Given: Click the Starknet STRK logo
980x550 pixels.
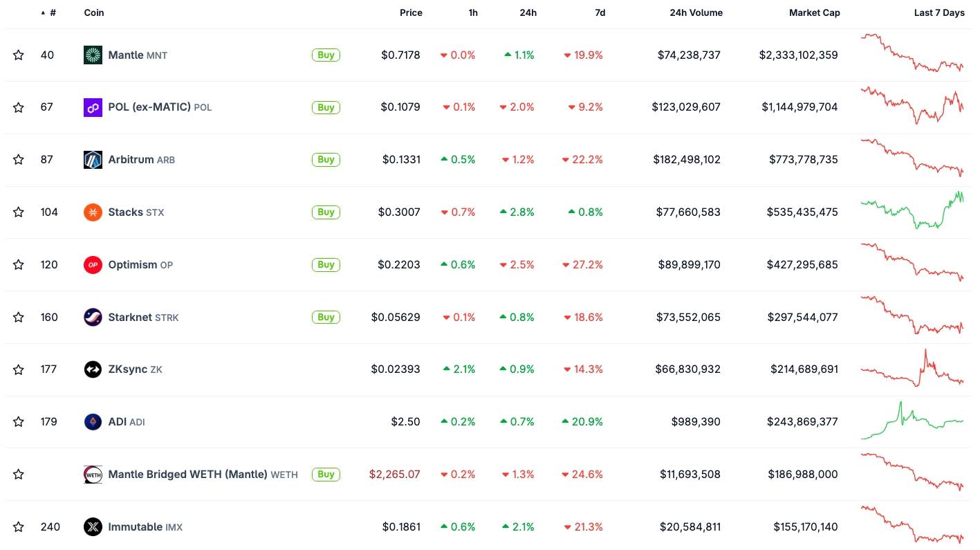Looking at the screenshot, I should pyautogui.click(x=93, y=317).
